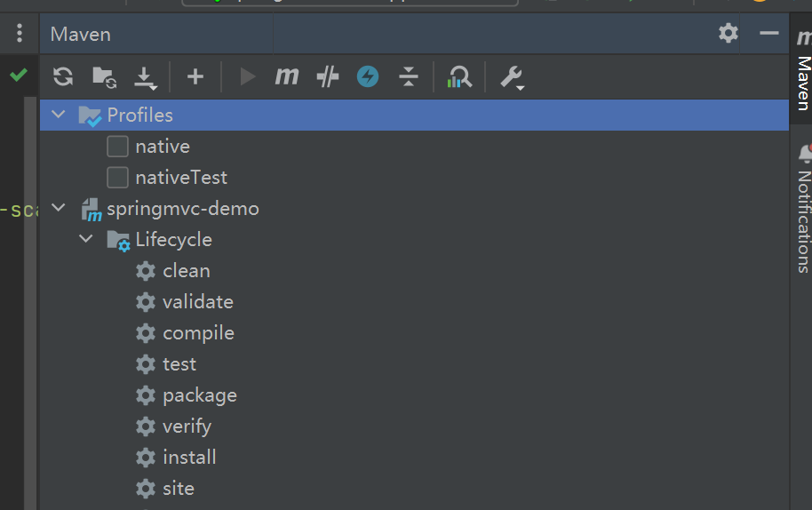Collapse all nodes in Maven tree
Image resolution: width=812 pixels, height=510 pixels.
point(409,76)
